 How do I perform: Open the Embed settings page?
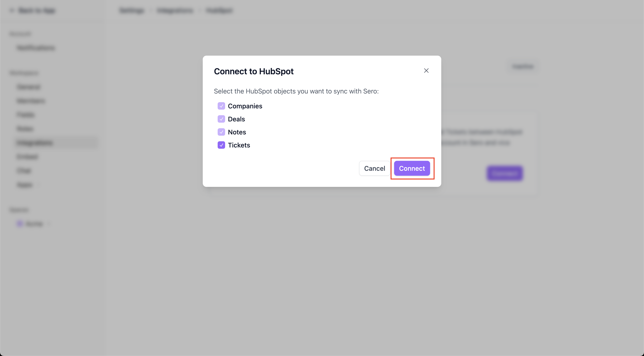point(27,157)
